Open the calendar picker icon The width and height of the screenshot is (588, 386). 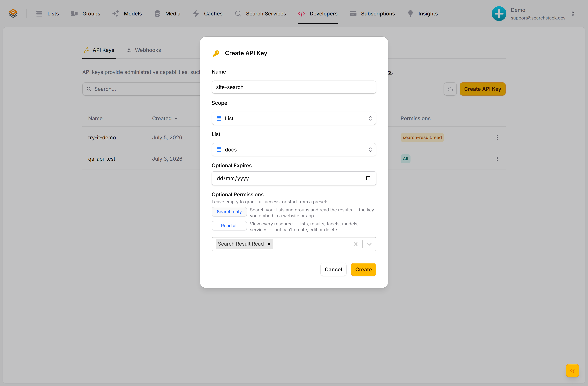368,178
